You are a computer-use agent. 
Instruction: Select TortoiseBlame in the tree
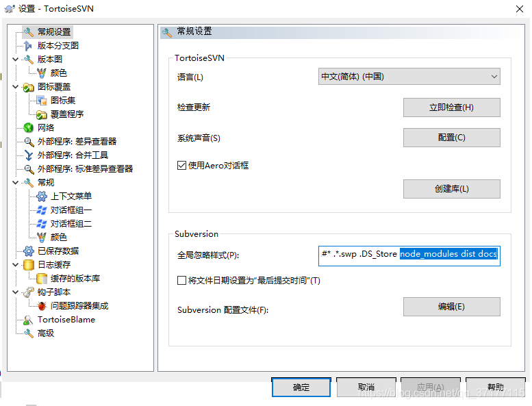66,320
